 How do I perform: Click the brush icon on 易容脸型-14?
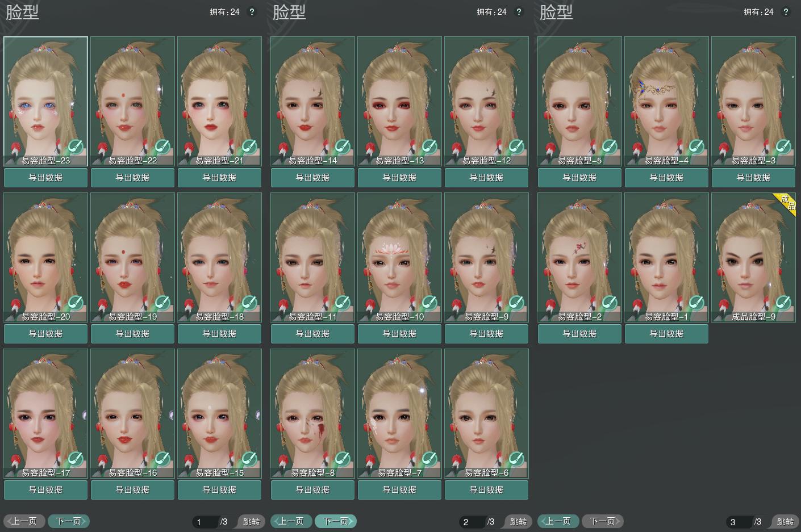343,147
